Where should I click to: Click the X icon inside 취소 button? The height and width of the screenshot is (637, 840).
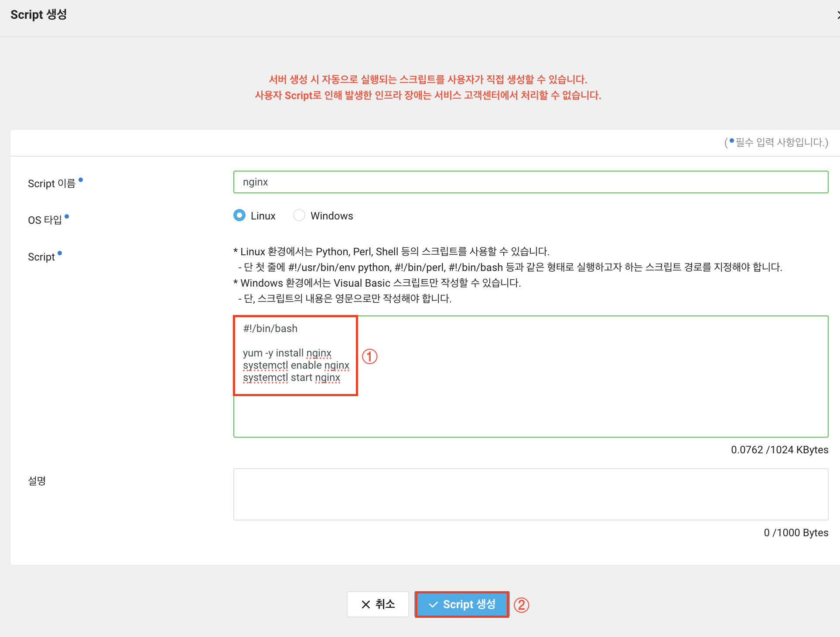point(365,604)
